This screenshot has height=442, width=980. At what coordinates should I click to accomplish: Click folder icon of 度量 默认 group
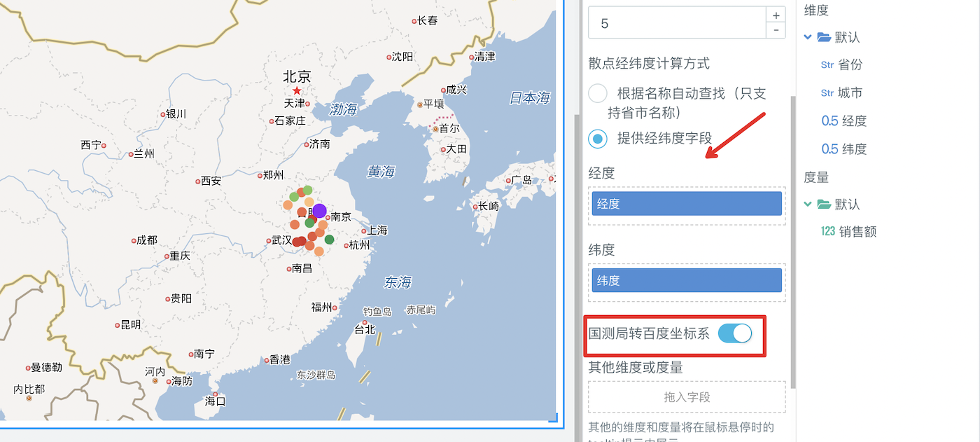(x=824, y=205)
